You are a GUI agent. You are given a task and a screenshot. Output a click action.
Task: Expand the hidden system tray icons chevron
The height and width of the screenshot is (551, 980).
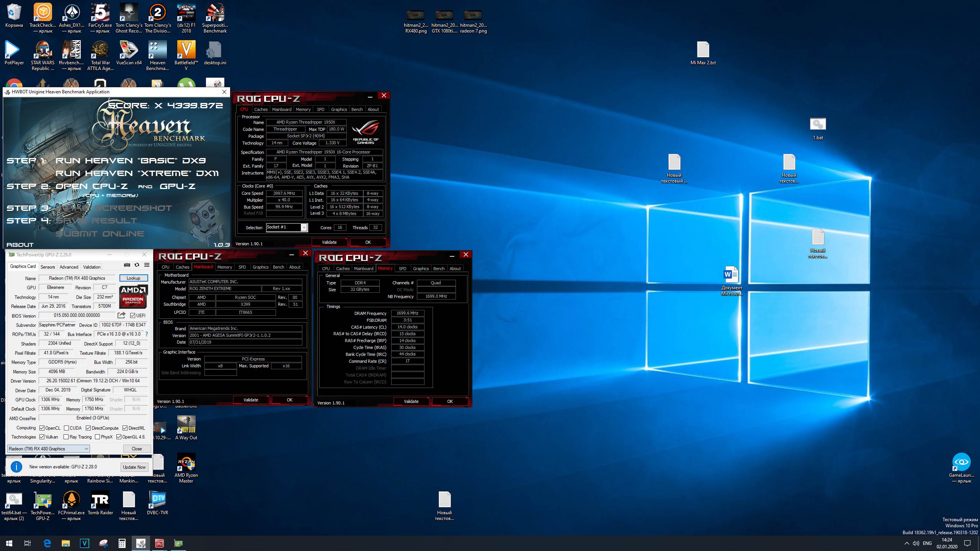[x=906, y=543]
